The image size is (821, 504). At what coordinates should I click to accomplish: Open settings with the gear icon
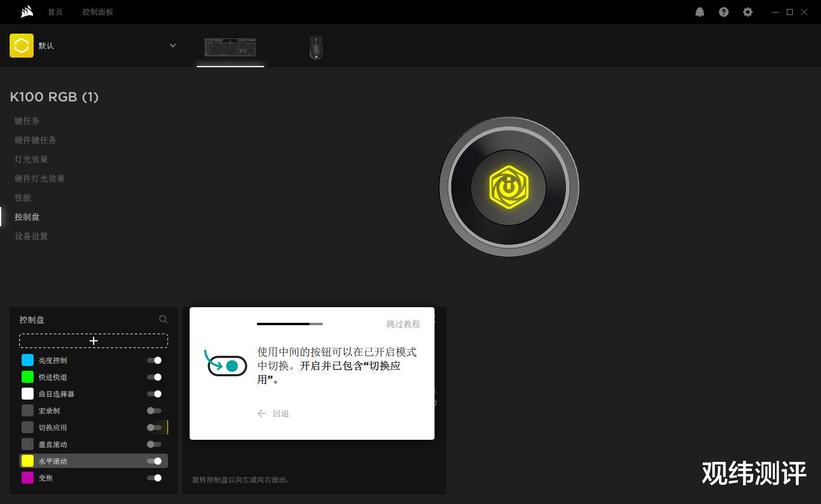point(747,11)
